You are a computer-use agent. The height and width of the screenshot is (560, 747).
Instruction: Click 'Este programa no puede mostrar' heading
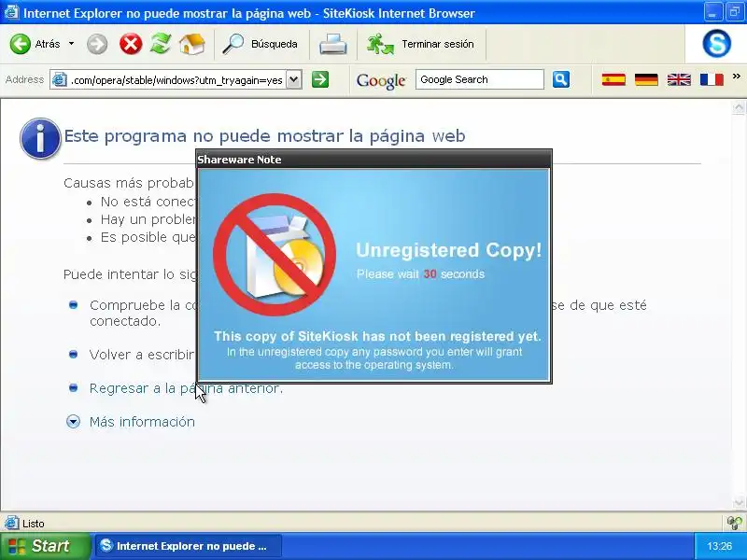[264, 136]
